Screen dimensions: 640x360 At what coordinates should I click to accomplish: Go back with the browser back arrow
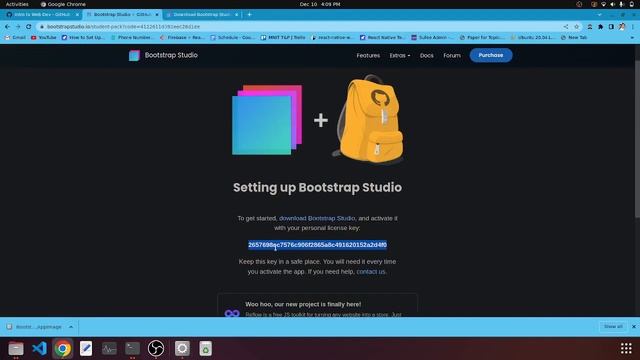[7, 27]
